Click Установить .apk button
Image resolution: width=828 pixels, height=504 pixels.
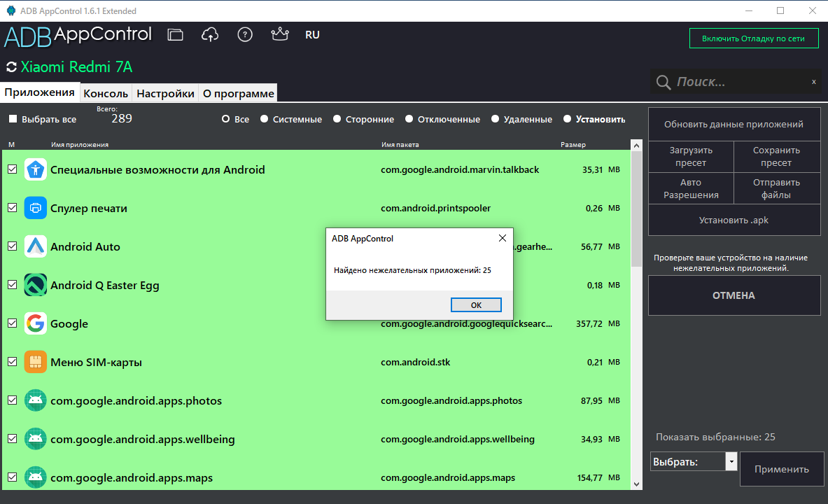734,220
